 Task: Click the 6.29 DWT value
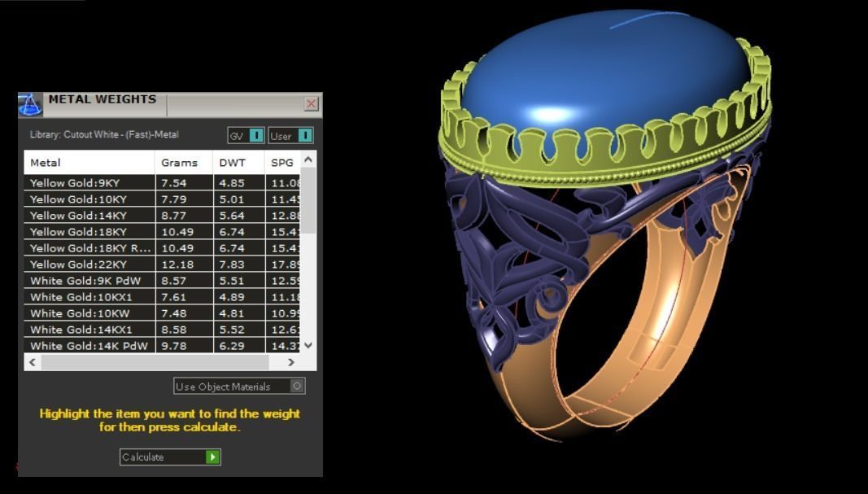(x=231, y=346)
